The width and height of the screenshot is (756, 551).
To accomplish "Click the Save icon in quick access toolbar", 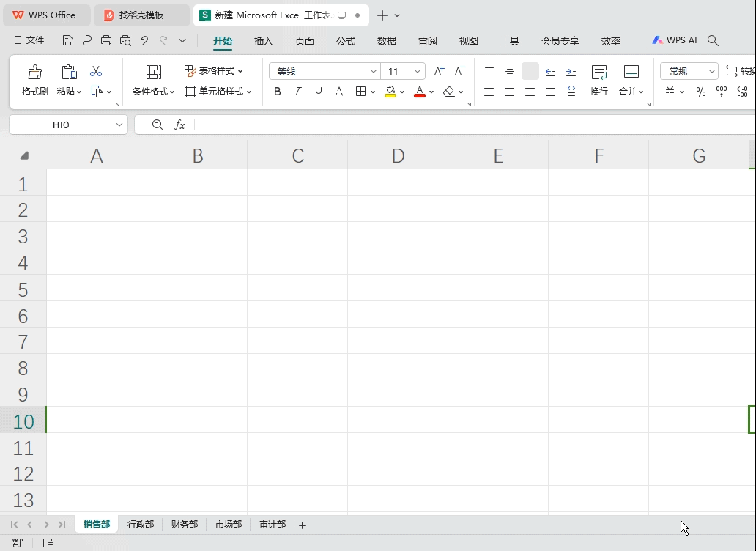I will 68,40.
